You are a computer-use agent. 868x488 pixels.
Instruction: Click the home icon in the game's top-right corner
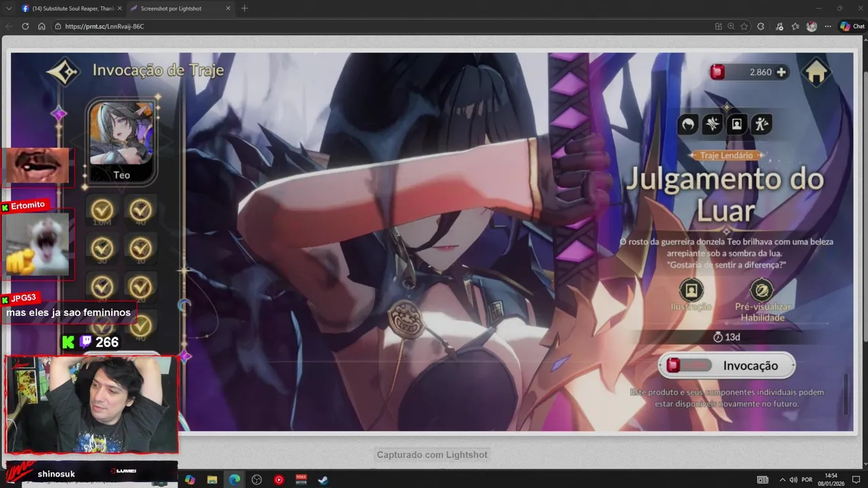pos(816,72)
